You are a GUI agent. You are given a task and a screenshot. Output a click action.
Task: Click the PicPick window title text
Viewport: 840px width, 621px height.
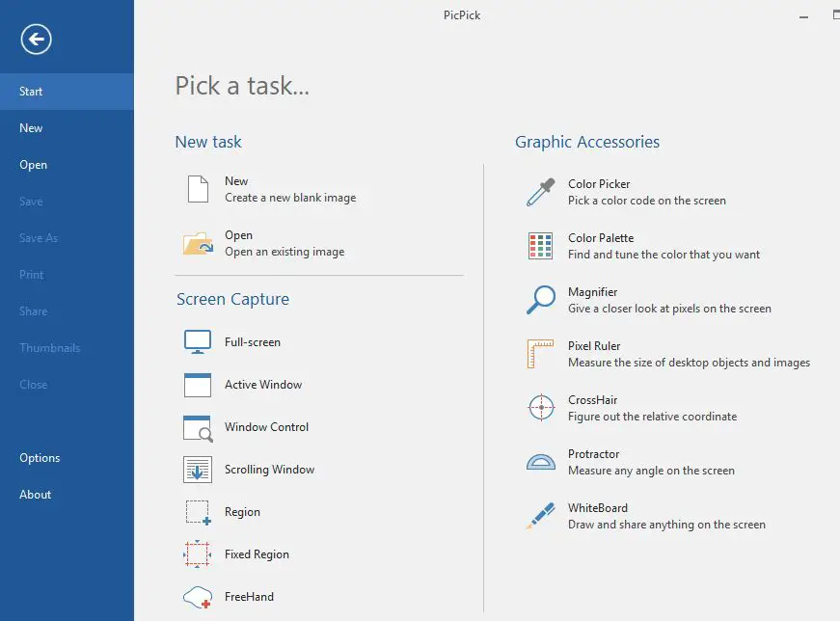point(462,15)
